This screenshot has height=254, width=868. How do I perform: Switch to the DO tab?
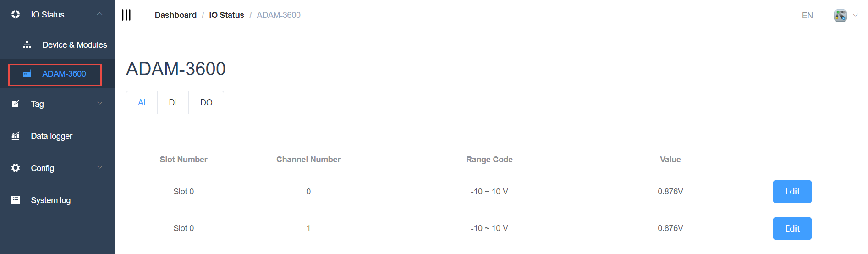click(206, 103)
